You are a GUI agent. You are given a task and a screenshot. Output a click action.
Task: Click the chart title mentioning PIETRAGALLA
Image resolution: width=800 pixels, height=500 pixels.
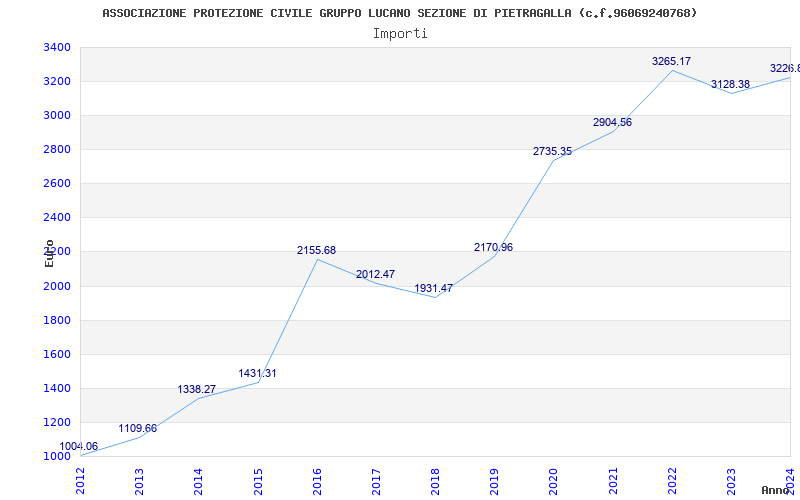(399, 13)
